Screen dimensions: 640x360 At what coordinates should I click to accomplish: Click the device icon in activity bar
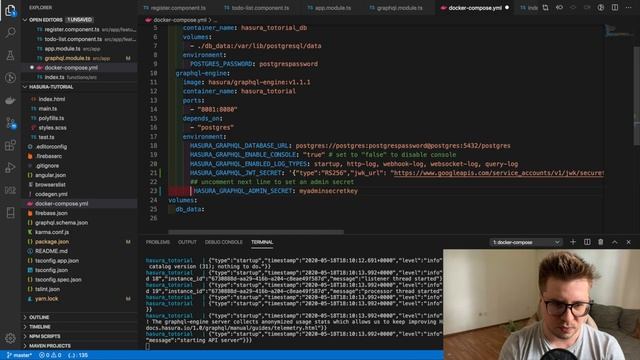click(x=10, y=212)
